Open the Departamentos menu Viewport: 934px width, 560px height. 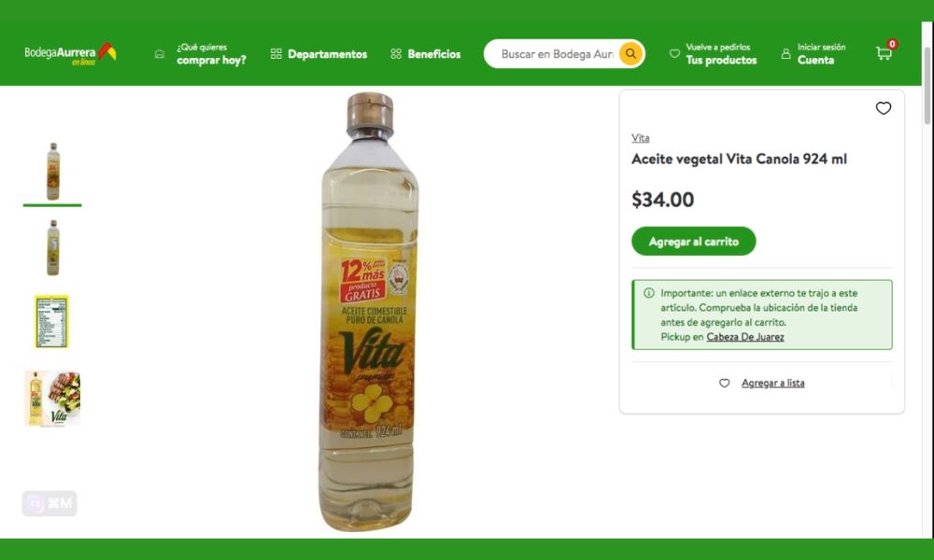tap(327, 54)
